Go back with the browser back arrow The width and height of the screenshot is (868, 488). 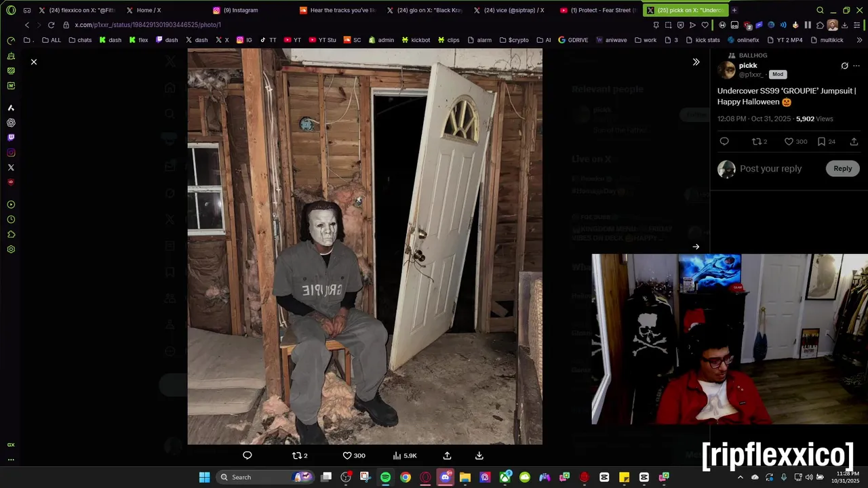[x=27, y=25]
